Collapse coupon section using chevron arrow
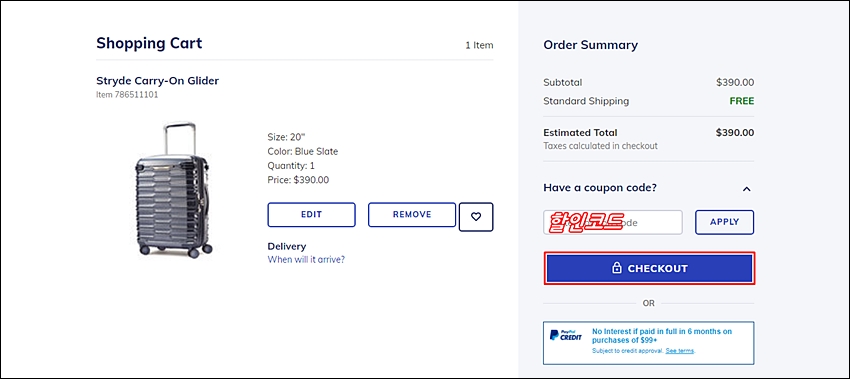850x379 pixels. [x=746, y=189]
